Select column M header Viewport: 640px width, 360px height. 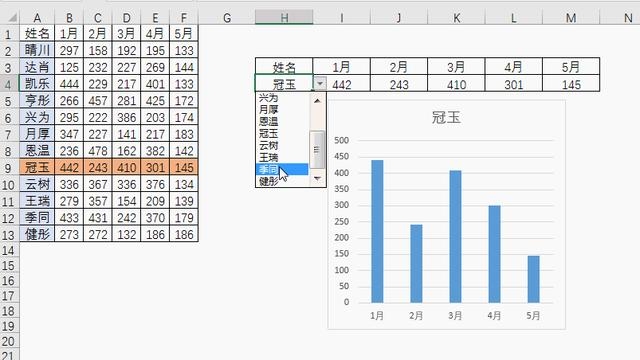tap(571, 18)
